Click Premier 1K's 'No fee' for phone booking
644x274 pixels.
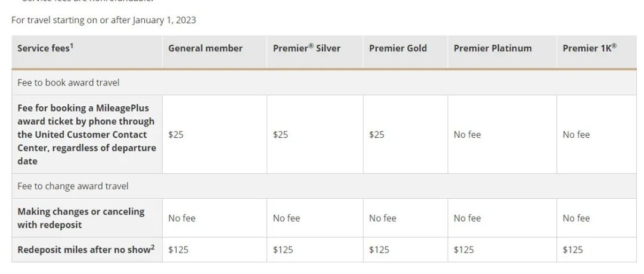click(576, 135)
